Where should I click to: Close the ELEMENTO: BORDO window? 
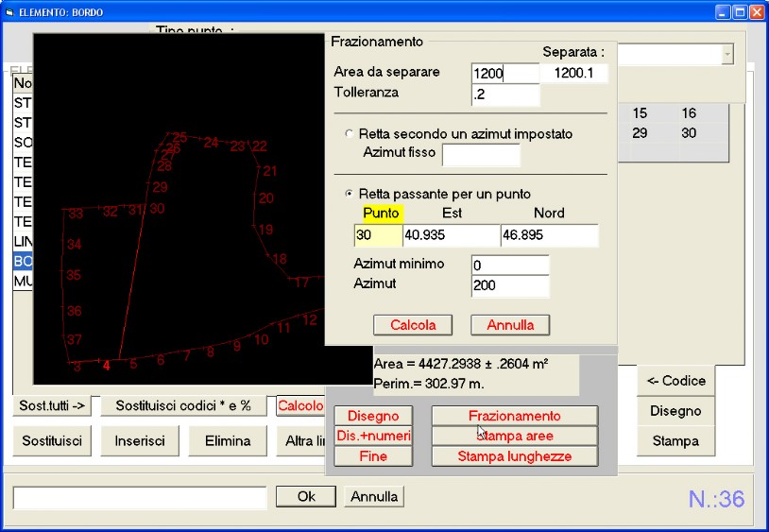click(757, 12)
